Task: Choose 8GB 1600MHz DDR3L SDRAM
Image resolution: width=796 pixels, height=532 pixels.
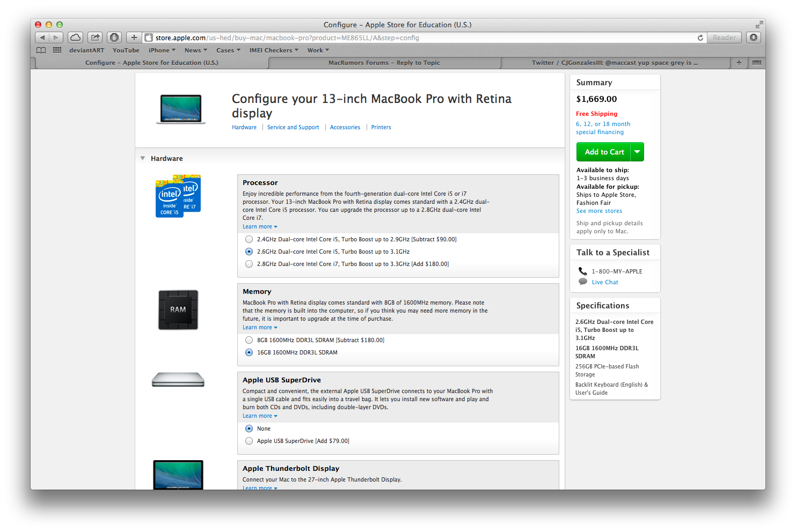Action: pos(249,340)
